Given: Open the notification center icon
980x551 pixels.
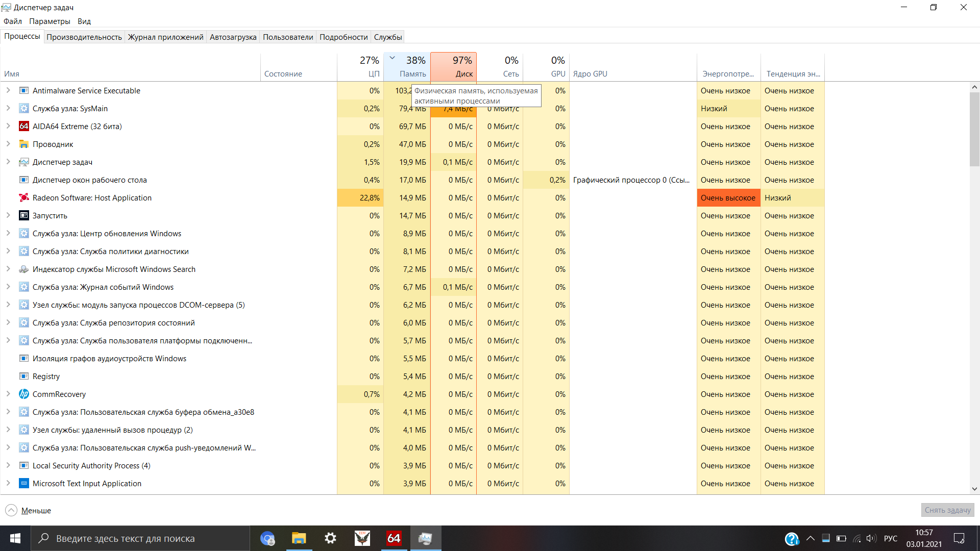Looking at the screenshot, I should (x=959, y=538).
